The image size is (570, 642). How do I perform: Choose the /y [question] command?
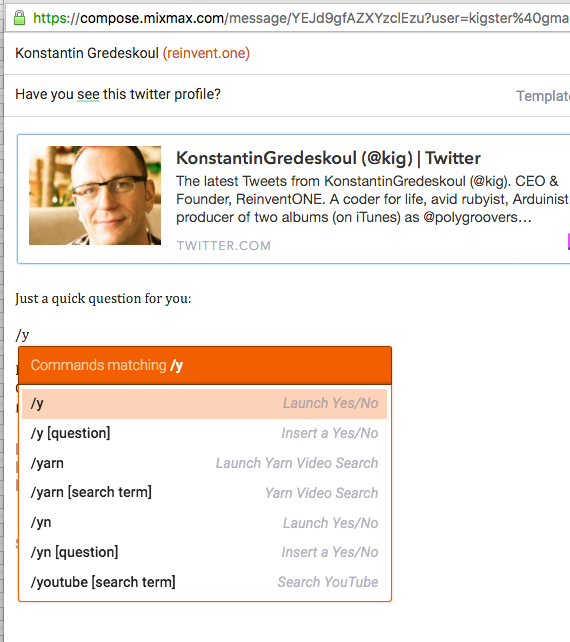pos(204,433)
